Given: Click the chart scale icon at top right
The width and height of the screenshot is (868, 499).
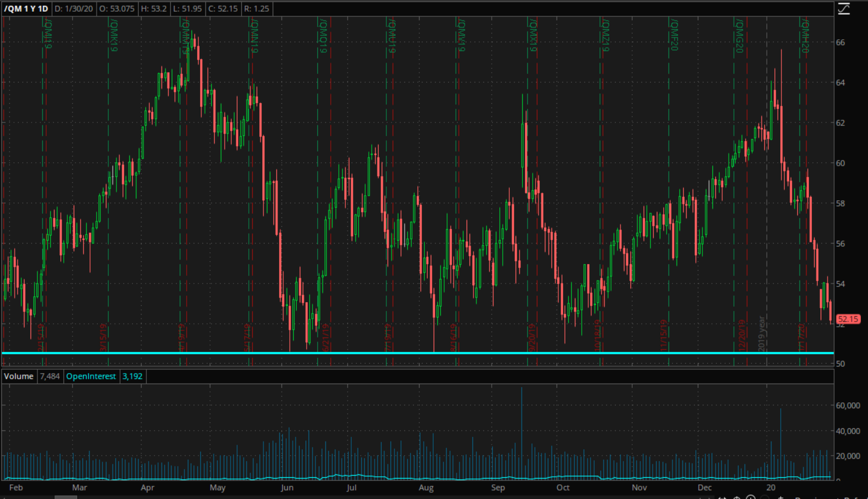Looking at the screenshot, I should (x=843, y=9).
